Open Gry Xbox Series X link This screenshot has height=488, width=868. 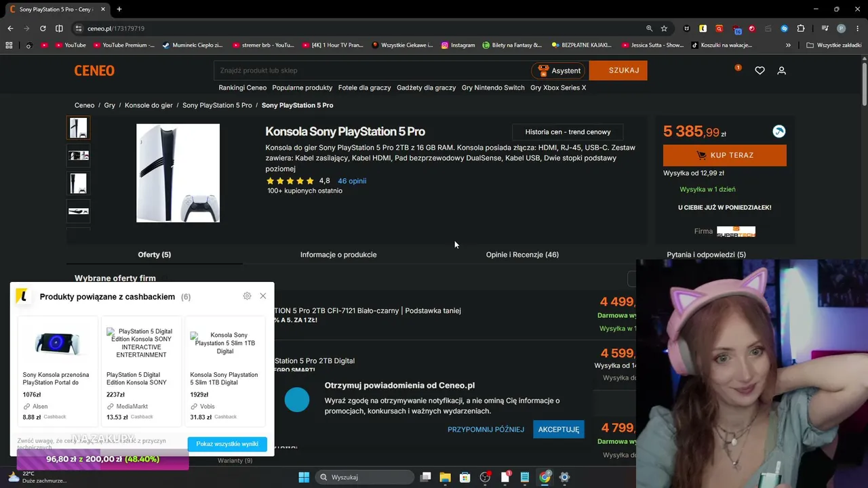pos(558,87)
